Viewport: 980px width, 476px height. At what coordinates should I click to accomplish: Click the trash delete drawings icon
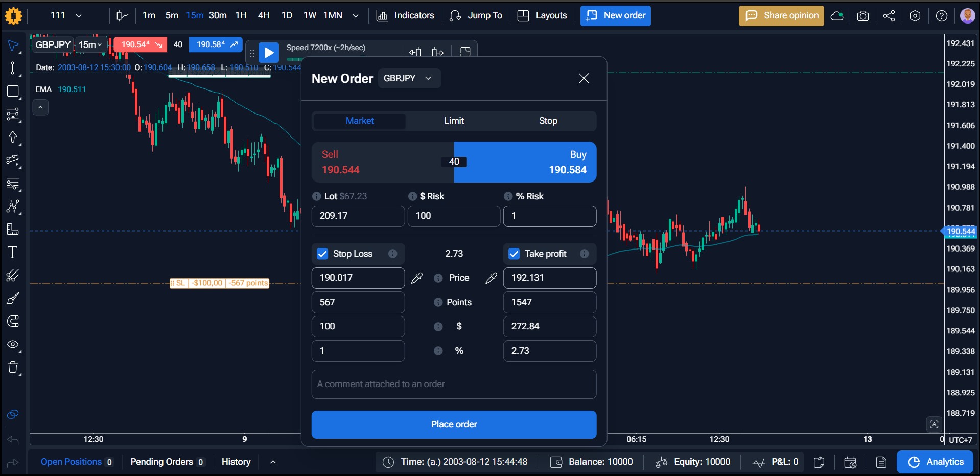point(13,368)
